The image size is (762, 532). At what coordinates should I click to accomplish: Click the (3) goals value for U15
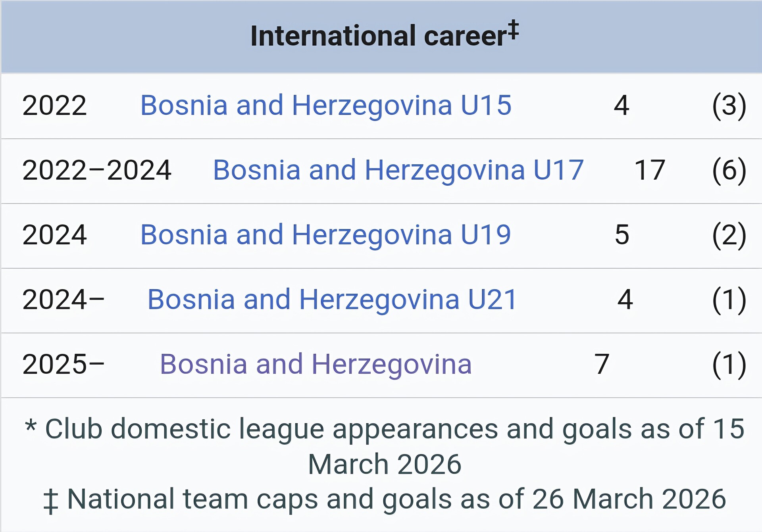pos(729,106)
